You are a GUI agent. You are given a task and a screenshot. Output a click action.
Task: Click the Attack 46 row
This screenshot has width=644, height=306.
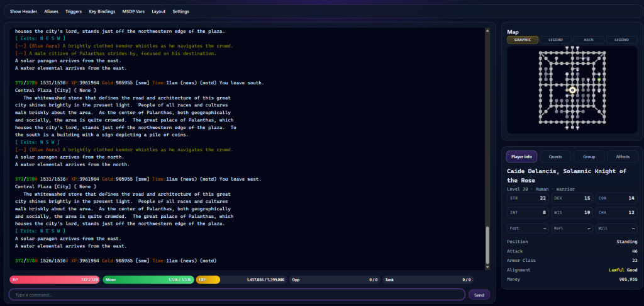[x=572, y=251]
